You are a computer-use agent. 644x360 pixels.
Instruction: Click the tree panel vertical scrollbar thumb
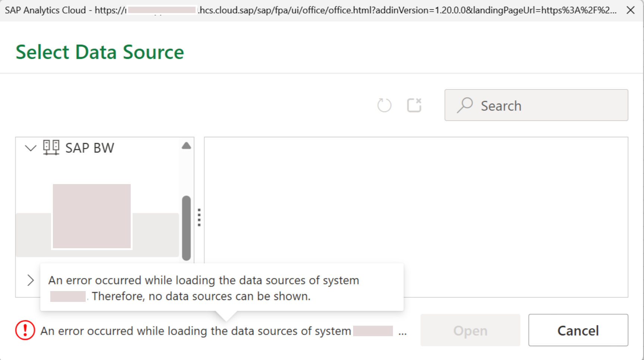[186, 228]
